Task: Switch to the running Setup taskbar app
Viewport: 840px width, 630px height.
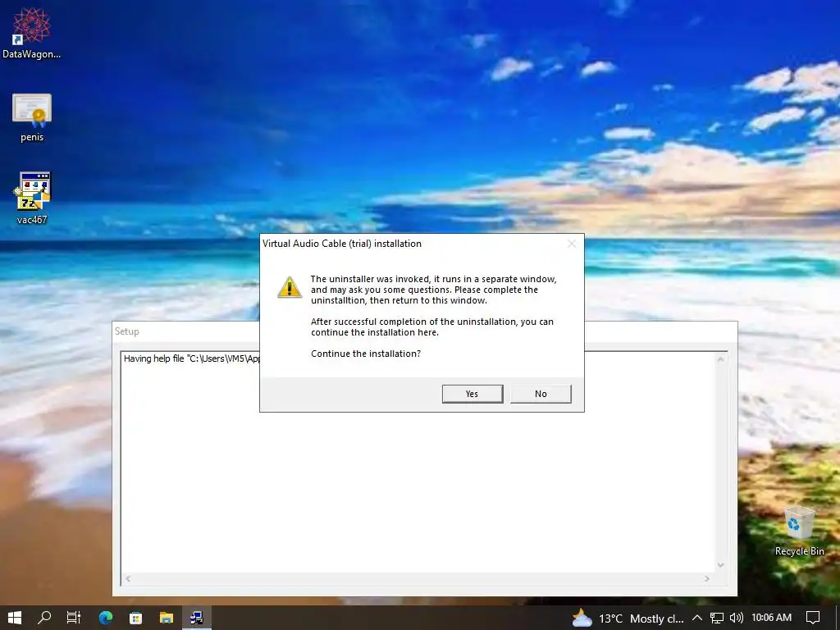Action: [x=197, y=618]
